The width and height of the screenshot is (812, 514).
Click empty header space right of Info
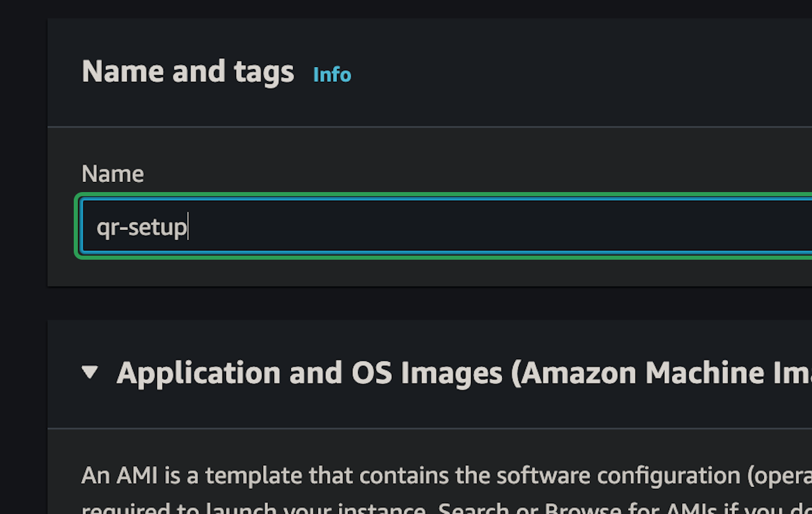tap(582, 72)
